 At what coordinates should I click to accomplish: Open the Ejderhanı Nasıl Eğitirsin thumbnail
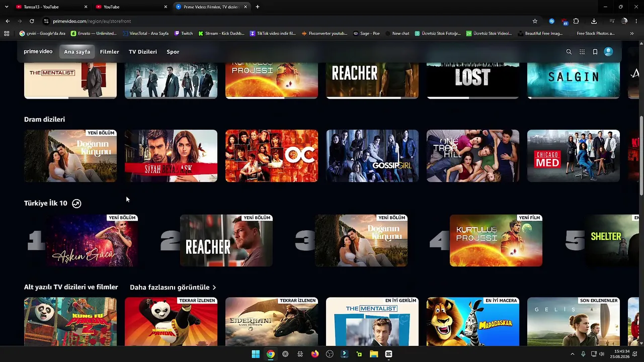coord(272,322)
